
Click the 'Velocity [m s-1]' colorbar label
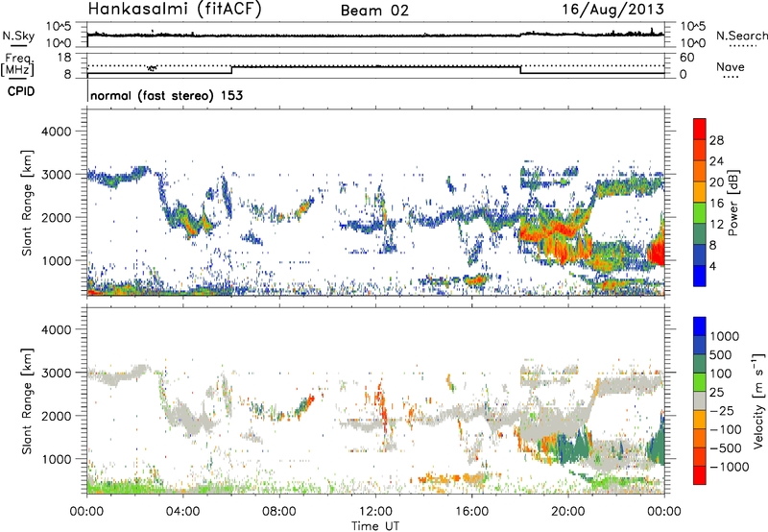758,400
